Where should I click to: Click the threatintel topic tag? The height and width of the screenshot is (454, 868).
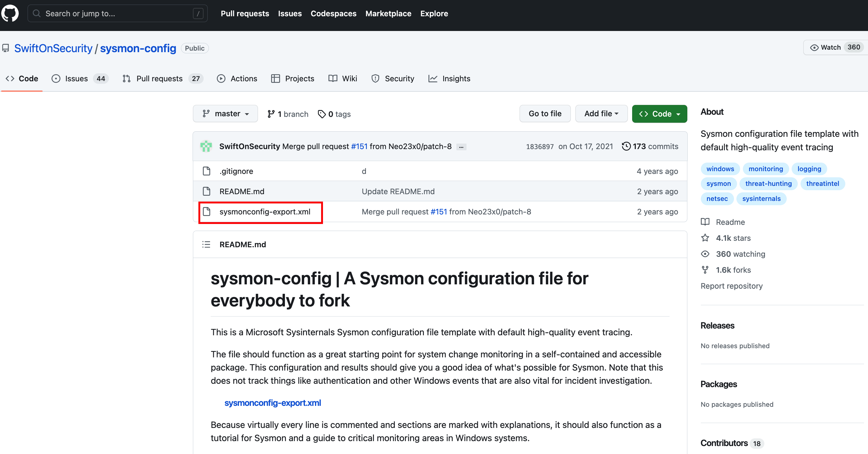coord(823,184)
